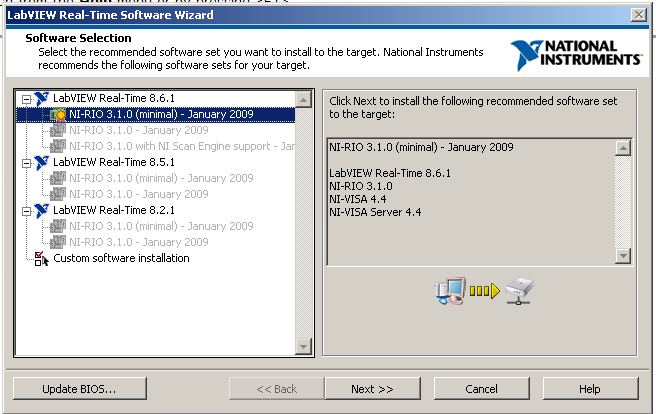656x414 pixels.
Task: Click the software tree scroll-up arrow
Action: pos(303,100)
